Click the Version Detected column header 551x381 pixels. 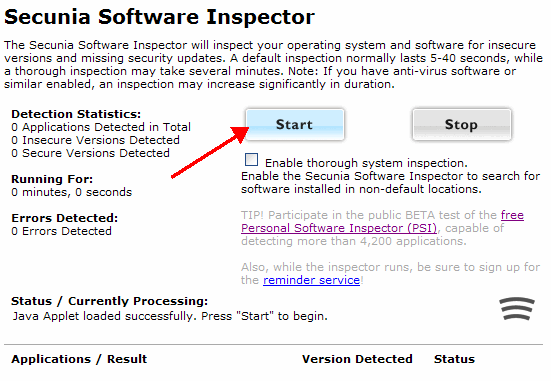[x=357, y=359]
